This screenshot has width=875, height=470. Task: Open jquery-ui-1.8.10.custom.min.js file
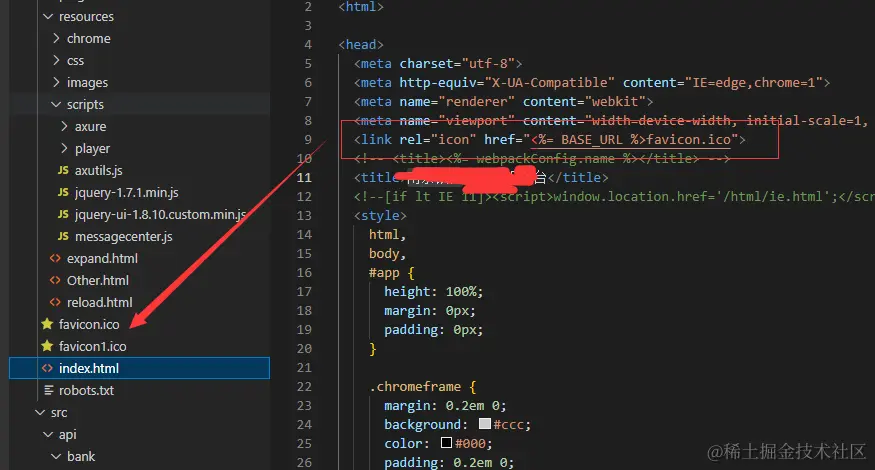point(161,215)
